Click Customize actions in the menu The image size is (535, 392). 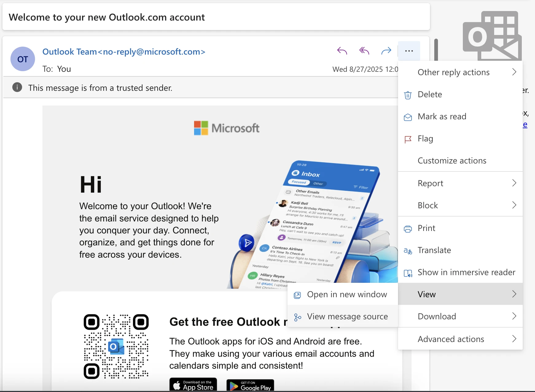[x=452, y=161]
